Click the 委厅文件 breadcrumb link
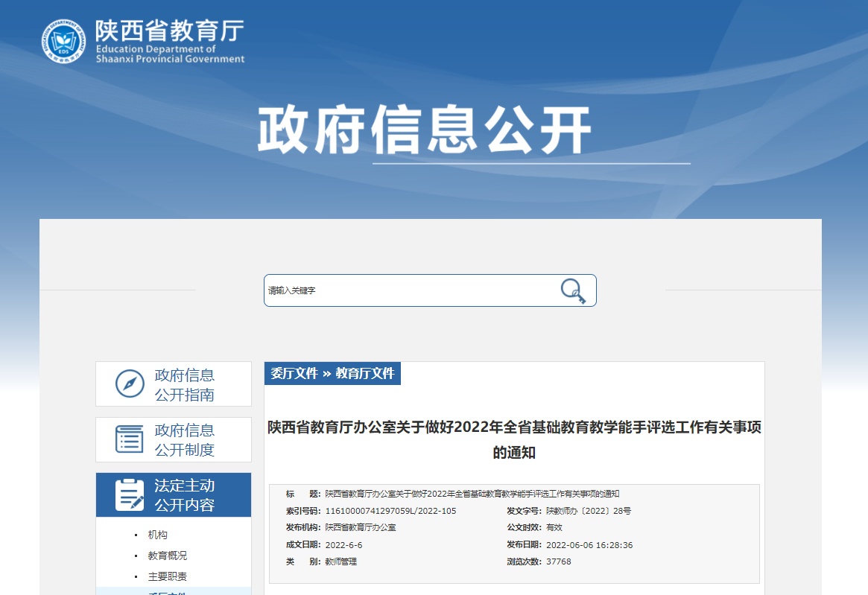868x595 pixels. tap(294, 374)
